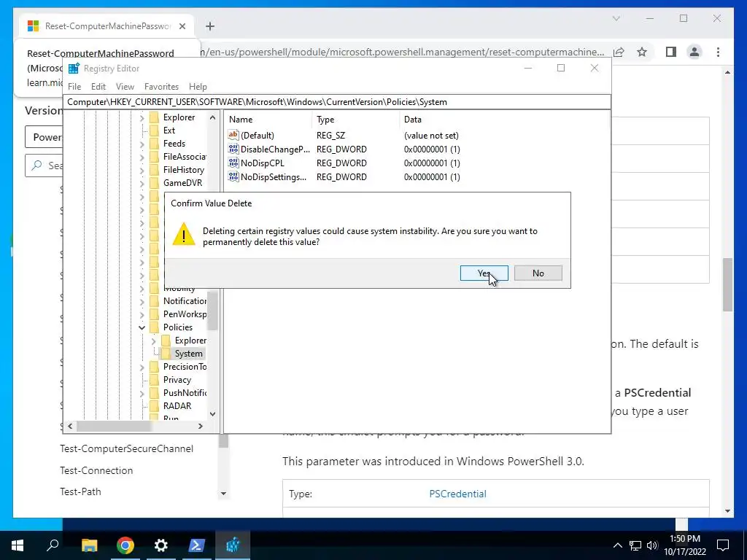This screenshot has height=560, width=747.
Task: Open PowerShell from taskbar
Action: click(x=197, y=545)
